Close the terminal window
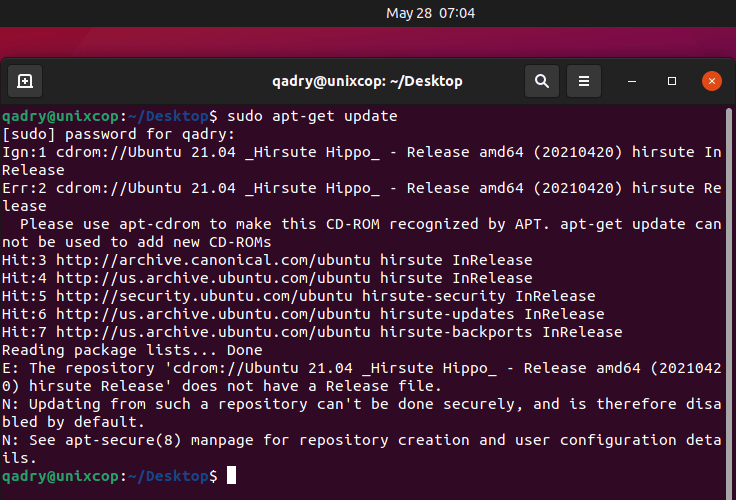736x500 pixels. (712, 81)
